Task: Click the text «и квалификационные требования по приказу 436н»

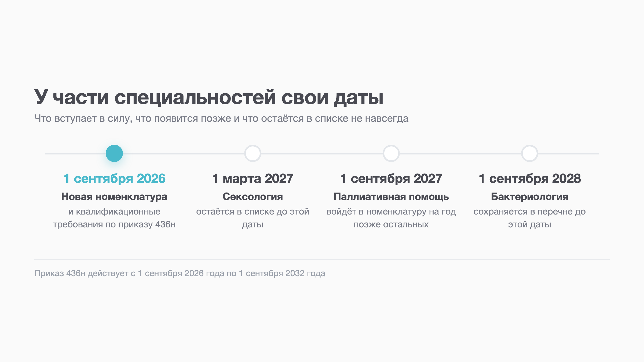Action: [114, 218]
